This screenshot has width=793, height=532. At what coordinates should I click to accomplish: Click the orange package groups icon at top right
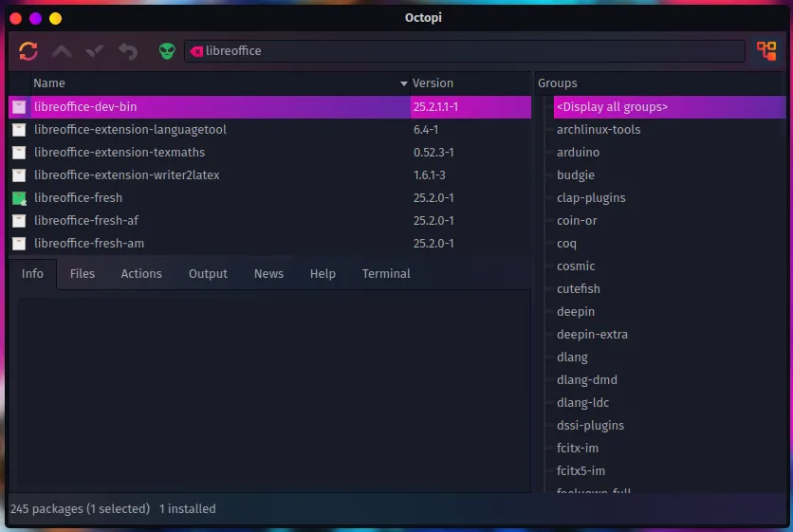[765, 51]
